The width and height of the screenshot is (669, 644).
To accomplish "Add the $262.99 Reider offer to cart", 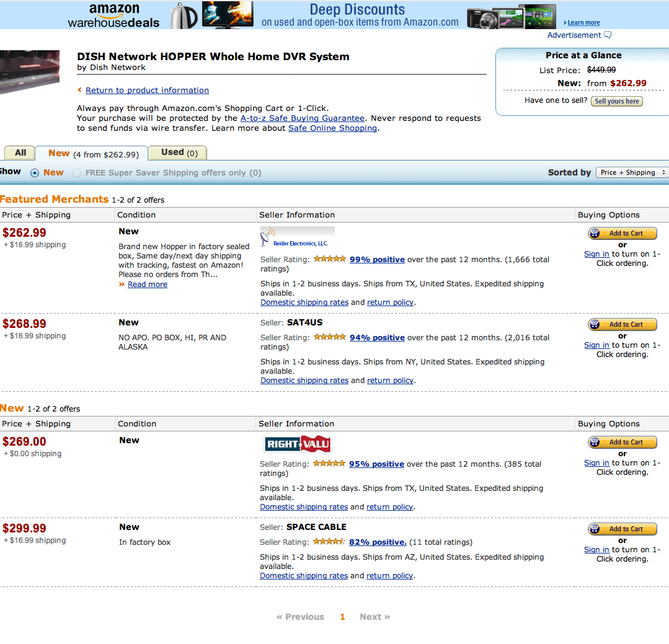I will click(x=622, y=234).
